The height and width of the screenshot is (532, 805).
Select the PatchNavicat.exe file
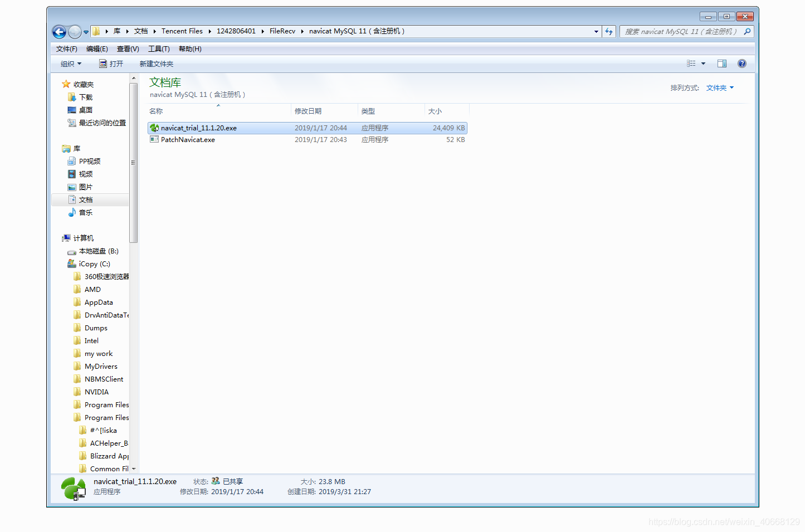coord(308,140)
